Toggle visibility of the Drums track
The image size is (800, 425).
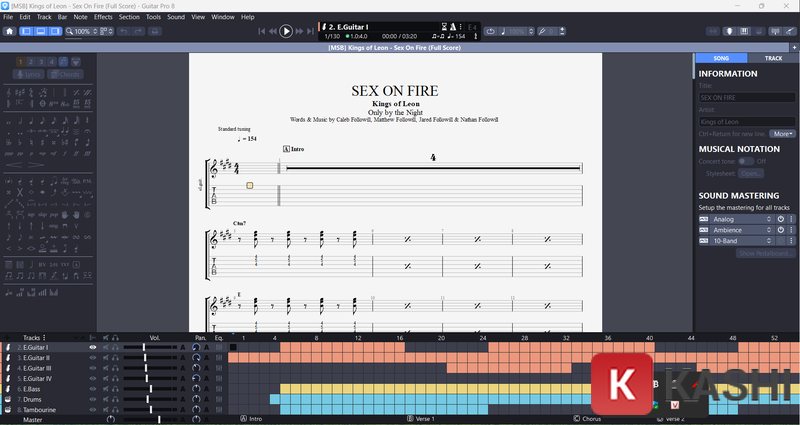pos(92,399)
